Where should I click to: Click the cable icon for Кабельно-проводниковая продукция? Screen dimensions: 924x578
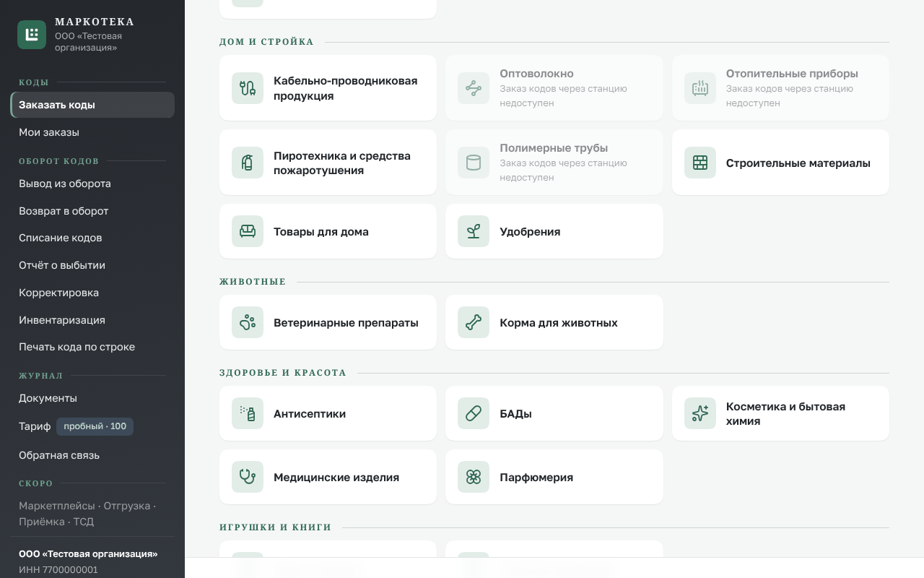tap(248, 88)
